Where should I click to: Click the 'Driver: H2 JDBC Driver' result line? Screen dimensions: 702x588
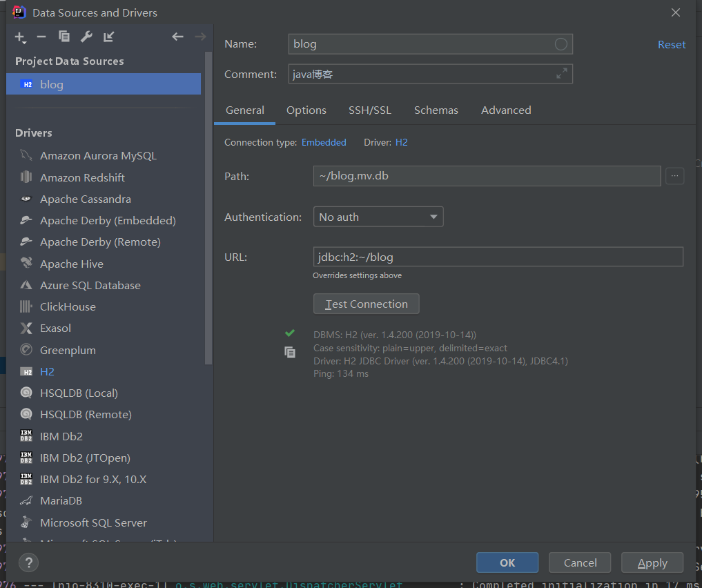click(440, 361)
